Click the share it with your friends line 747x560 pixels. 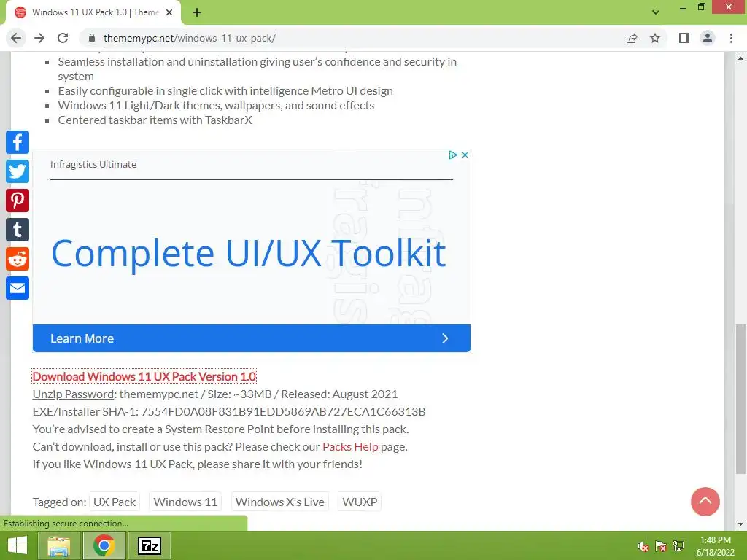point(197,464)
